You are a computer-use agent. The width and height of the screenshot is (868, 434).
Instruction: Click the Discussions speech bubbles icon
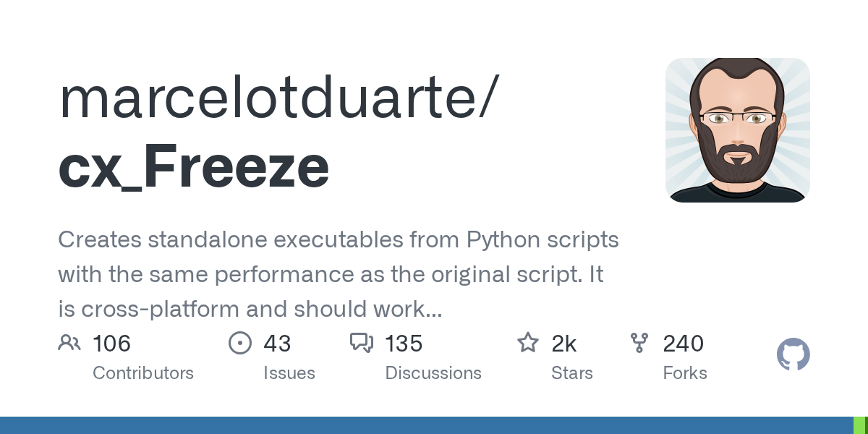pyautogui.click(x=361, y=343)
